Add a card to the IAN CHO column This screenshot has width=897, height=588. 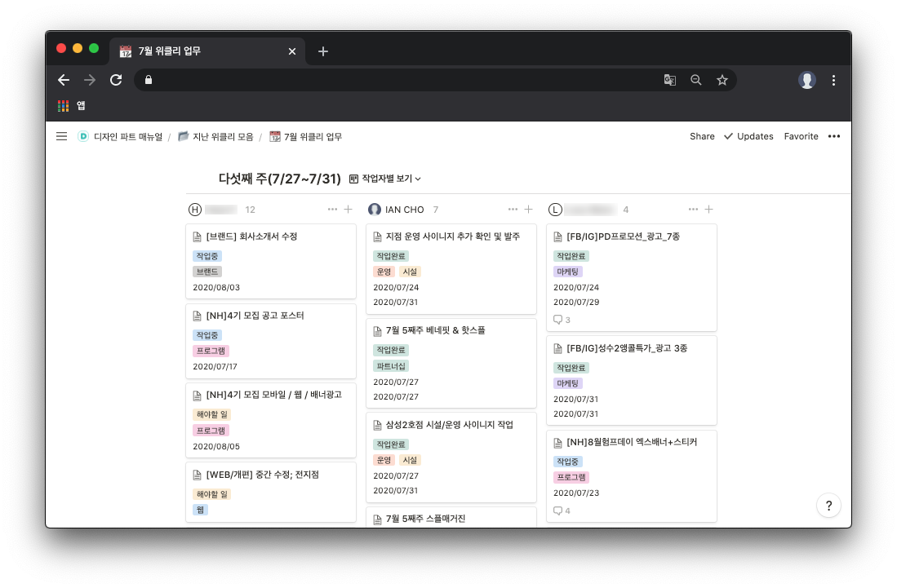point(528,210)
